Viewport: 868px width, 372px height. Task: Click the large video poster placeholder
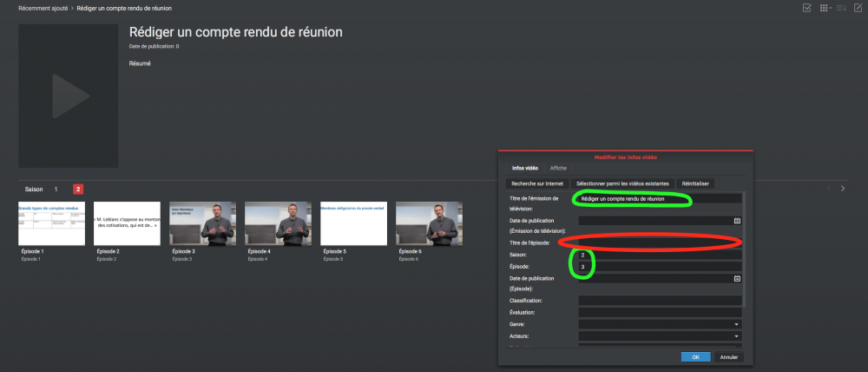click(x=68, y=96)
